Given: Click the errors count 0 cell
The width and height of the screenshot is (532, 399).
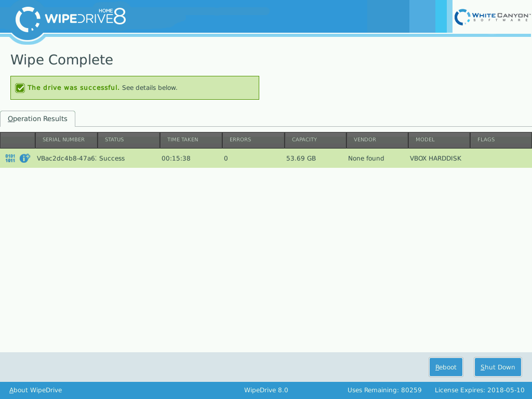Looking at the screenshot, I should point(254,158).
